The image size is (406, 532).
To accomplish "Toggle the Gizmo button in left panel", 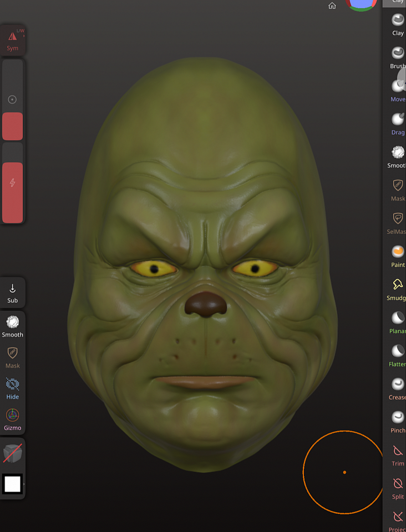I will point(13,420).
